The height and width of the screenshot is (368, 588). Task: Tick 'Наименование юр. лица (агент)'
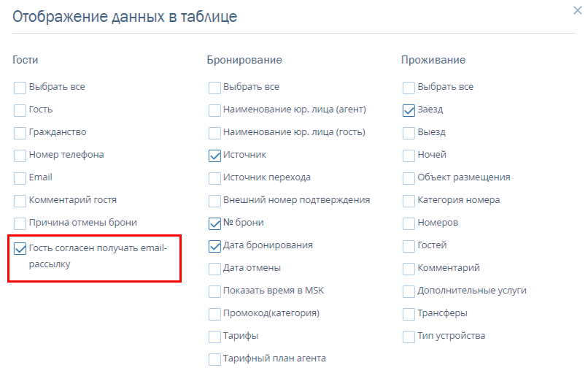[x=214, y=110]
